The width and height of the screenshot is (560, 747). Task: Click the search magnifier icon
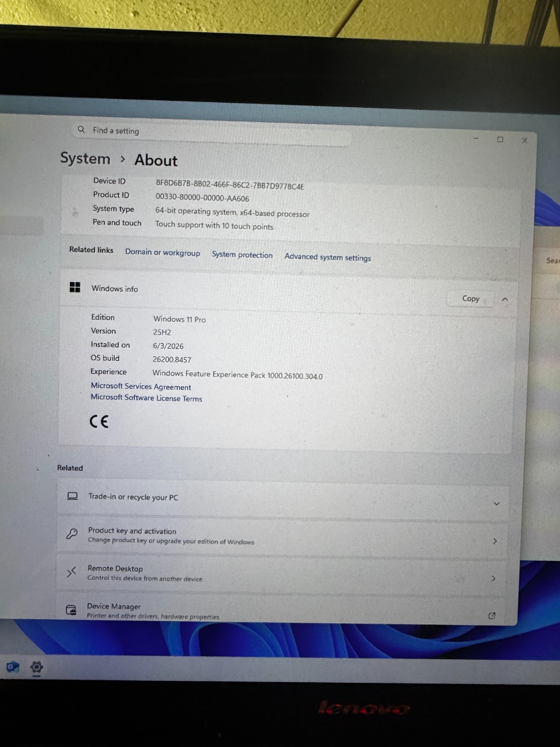pos(81,129)
